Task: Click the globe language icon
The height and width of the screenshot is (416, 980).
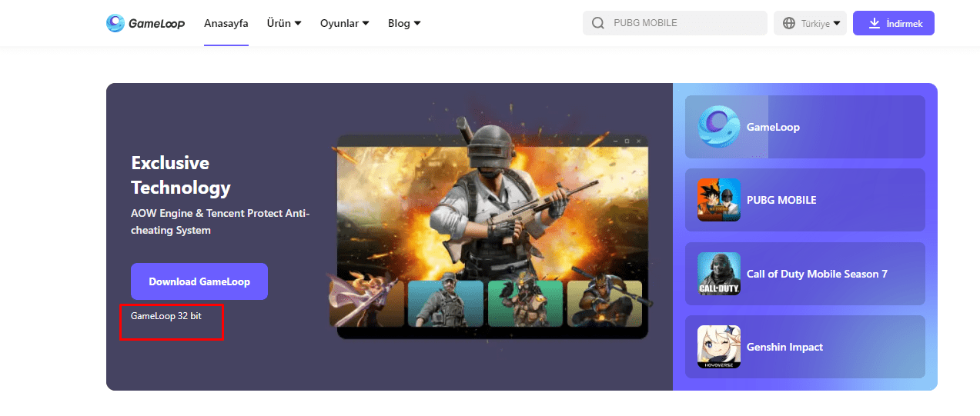Action: click(788, 23)
